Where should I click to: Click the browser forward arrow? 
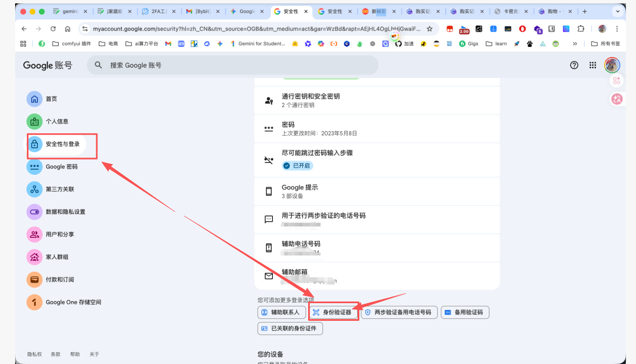pos(39,29)
